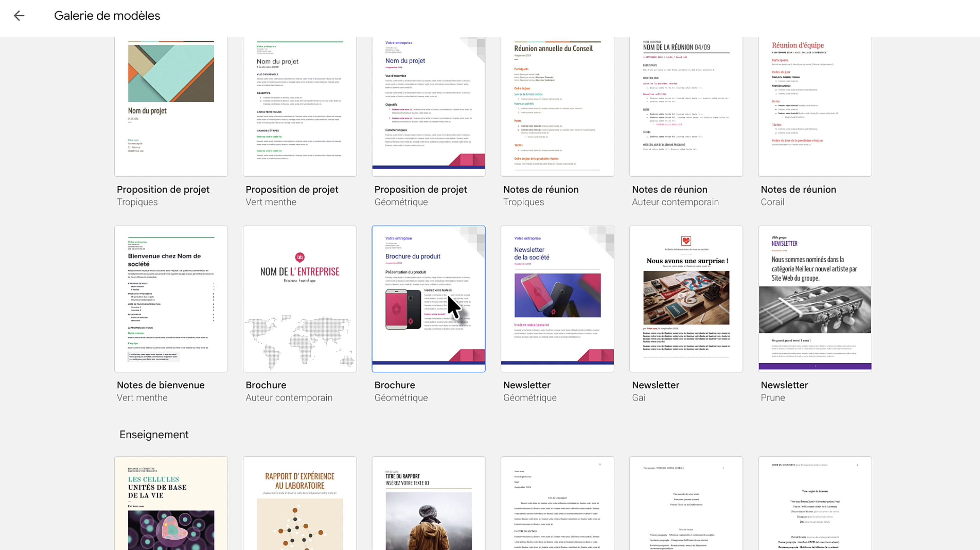Select Notes de réunion Auteur contemporain template

coord(686,106)
